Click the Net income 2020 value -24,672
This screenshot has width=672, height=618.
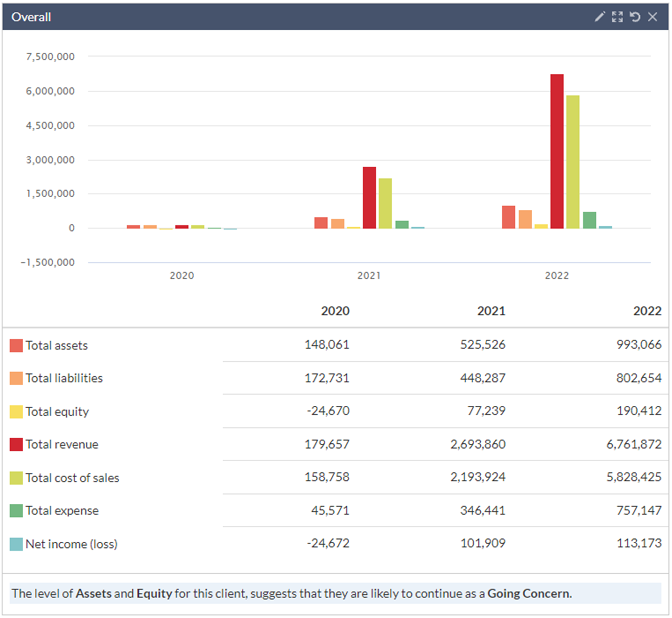(x=328, y=543)
